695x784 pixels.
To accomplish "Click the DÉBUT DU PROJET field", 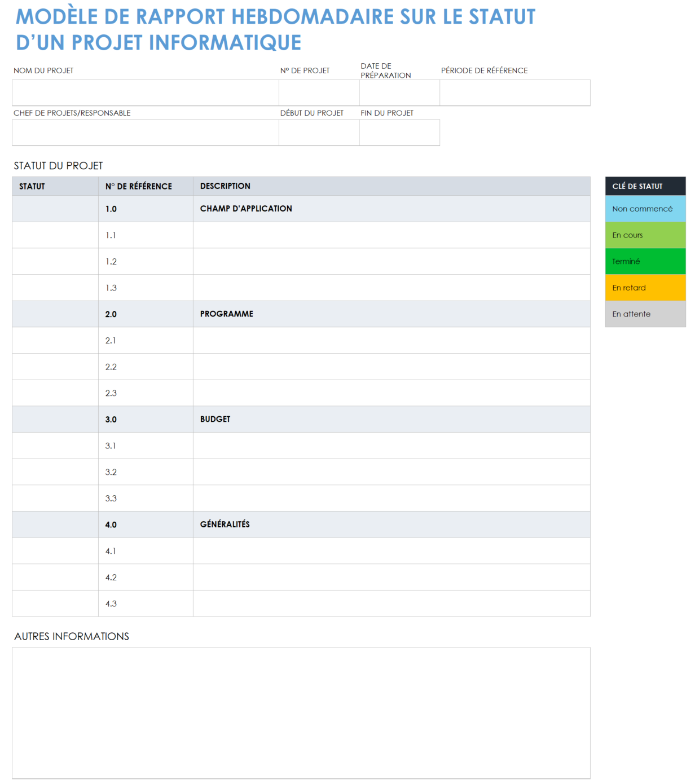I will coord(319,132).
